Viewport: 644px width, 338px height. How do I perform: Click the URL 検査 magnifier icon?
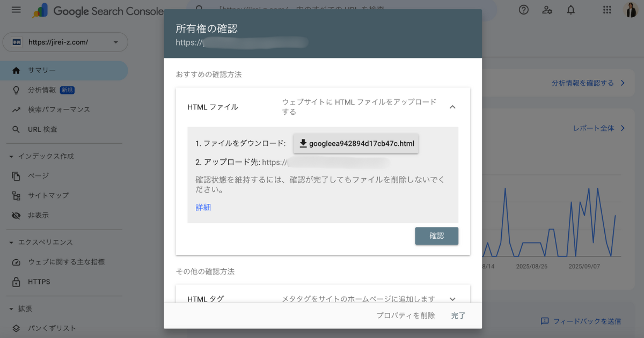pyautogui.click(x=16, y=129)
